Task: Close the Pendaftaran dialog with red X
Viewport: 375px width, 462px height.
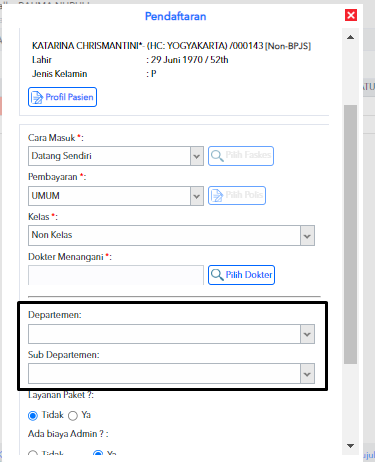Action: pyautogui.click(x=351, y=15)
